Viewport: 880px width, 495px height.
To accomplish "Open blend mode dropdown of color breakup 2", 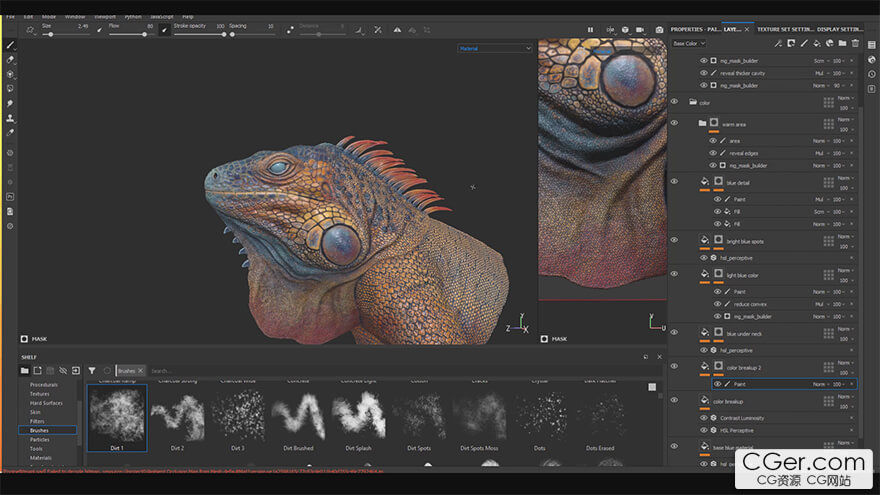I will [846, 363].
